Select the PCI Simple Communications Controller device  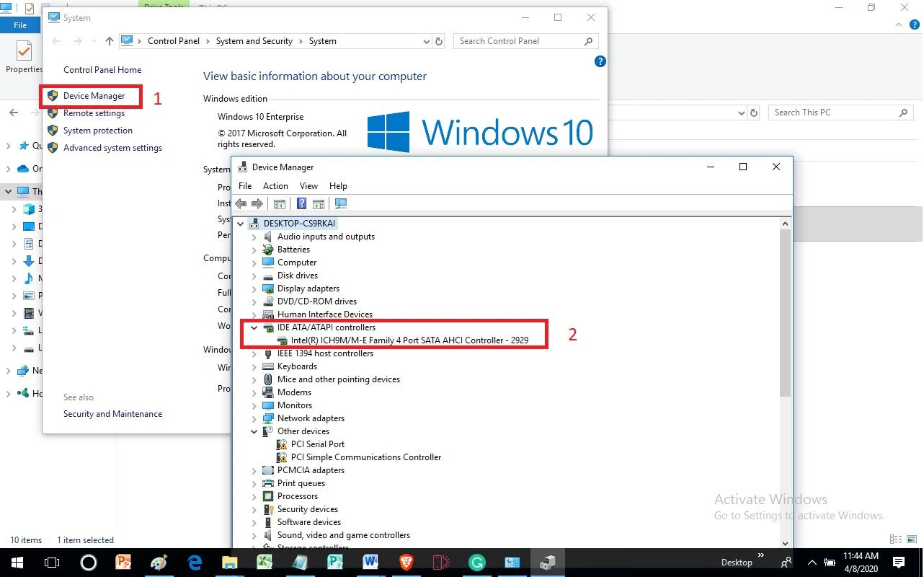366,457
